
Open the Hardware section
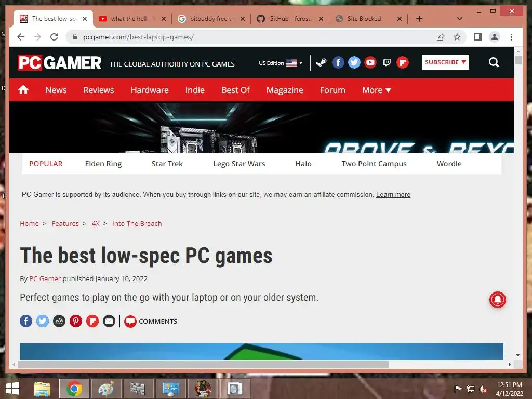[x=150, y=90]
